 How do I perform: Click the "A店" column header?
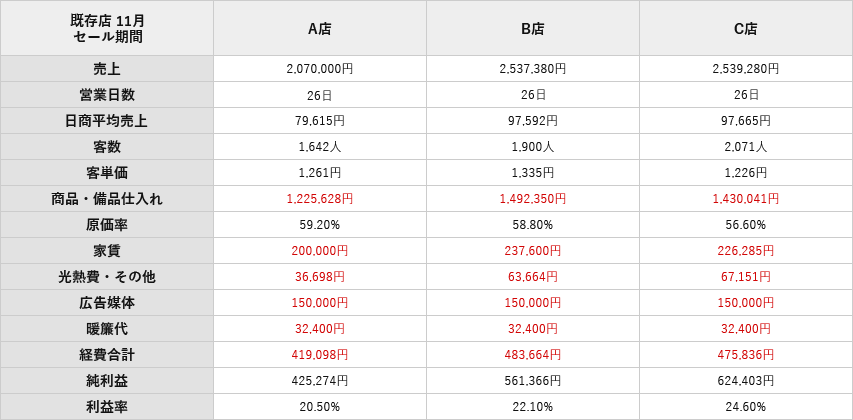(x=320, y=29)
